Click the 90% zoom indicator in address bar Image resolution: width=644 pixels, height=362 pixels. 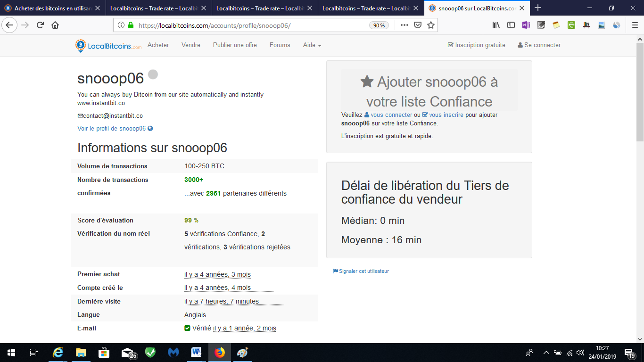click(380, 25)
